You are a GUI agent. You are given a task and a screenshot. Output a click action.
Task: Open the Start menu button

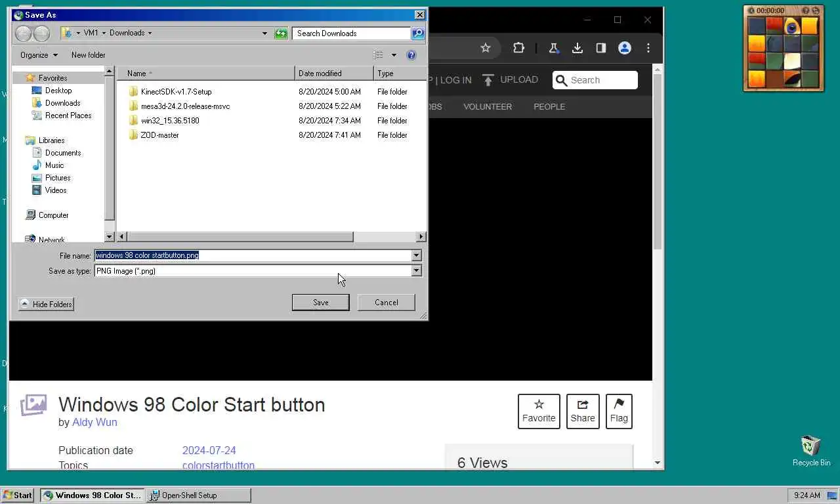[x=18, y=495]
